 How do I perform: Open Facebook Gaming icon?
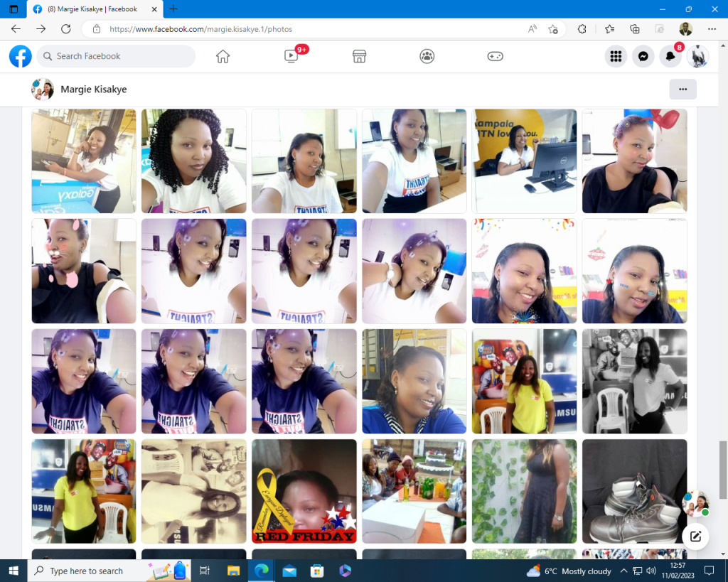point(495,56)
